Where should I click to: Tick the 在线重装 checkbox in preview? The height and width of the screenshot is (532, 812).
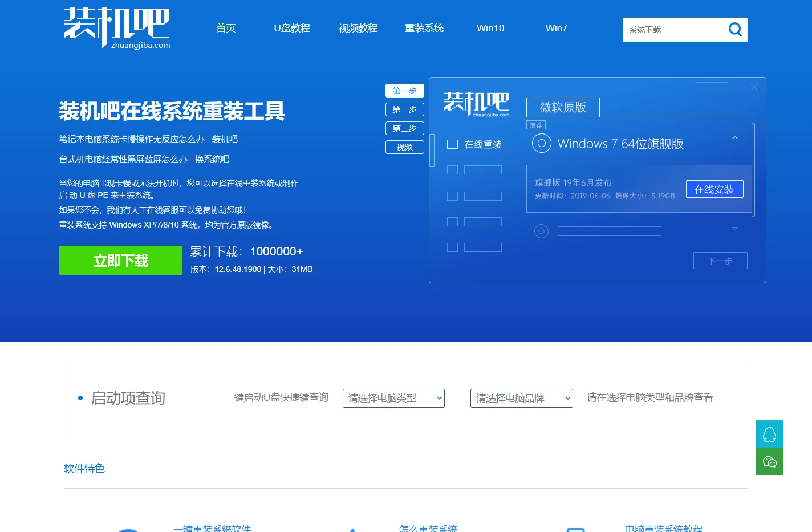[453, 144]
